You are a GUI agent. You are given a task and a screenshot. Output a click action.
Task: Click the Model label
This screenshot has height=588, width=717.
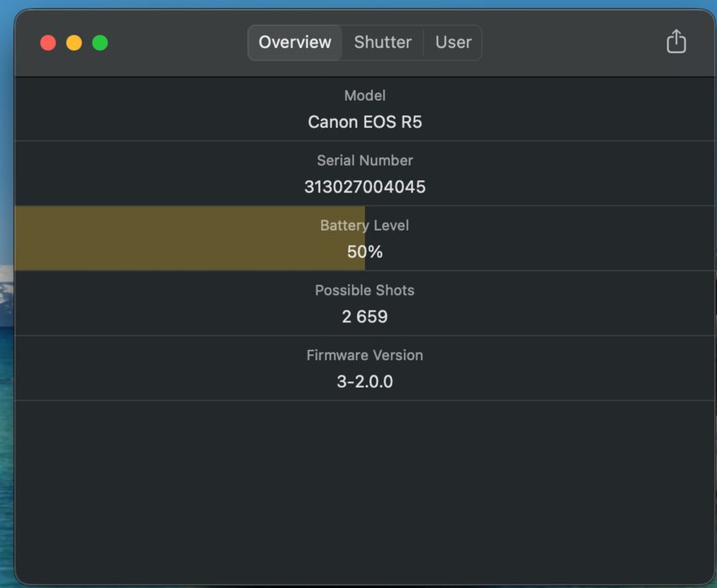click(x=365, y=96)
